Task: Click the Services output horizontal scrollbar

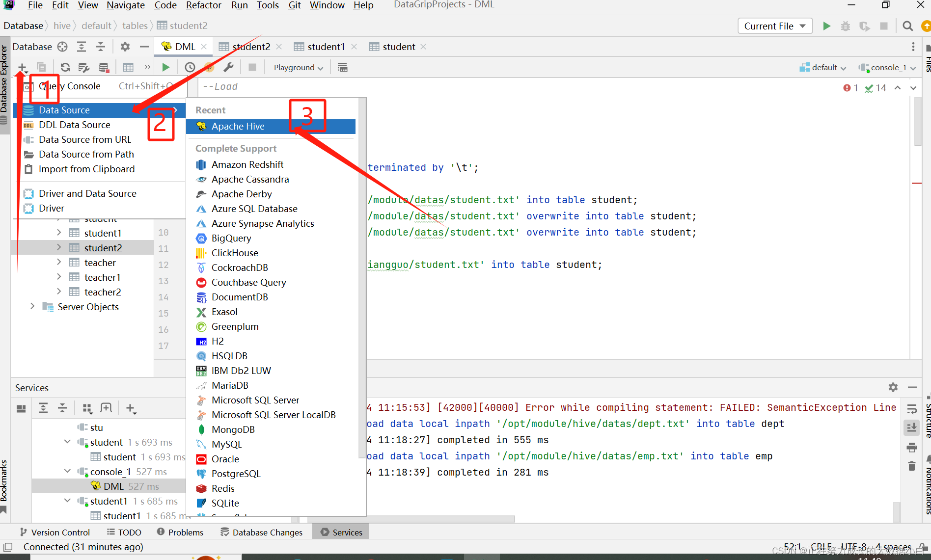Action: pyautogui.click(x=411, y=519)
